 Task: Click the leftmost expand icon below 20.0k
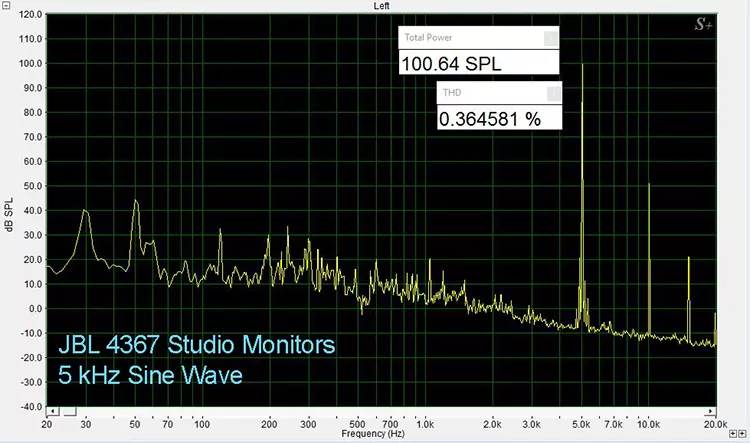tap(733, 433)
